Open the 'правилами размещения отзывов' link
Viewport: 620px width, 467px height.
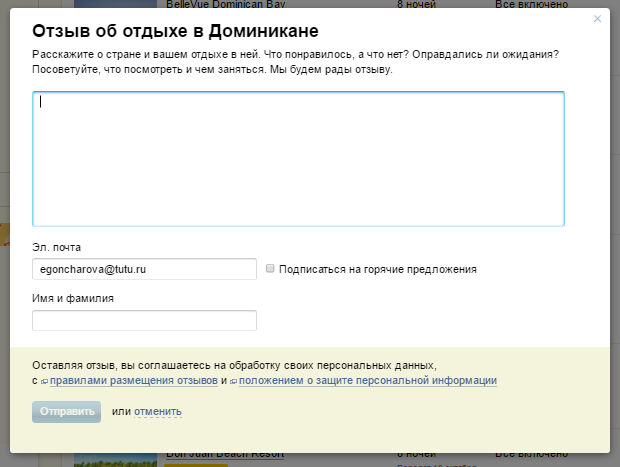click(133, 381)
